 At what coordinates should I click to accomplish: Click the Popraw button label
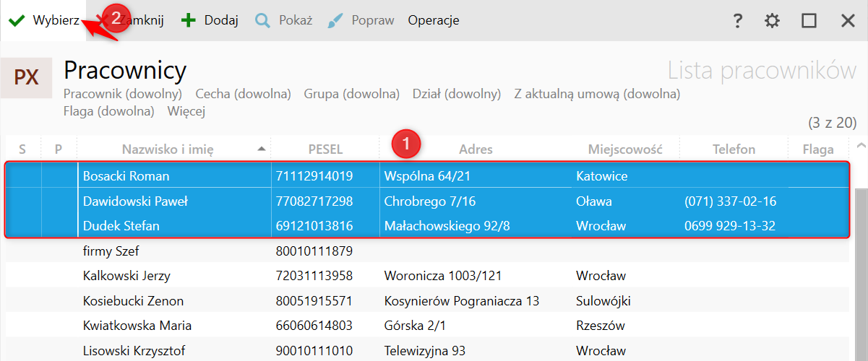373,21
